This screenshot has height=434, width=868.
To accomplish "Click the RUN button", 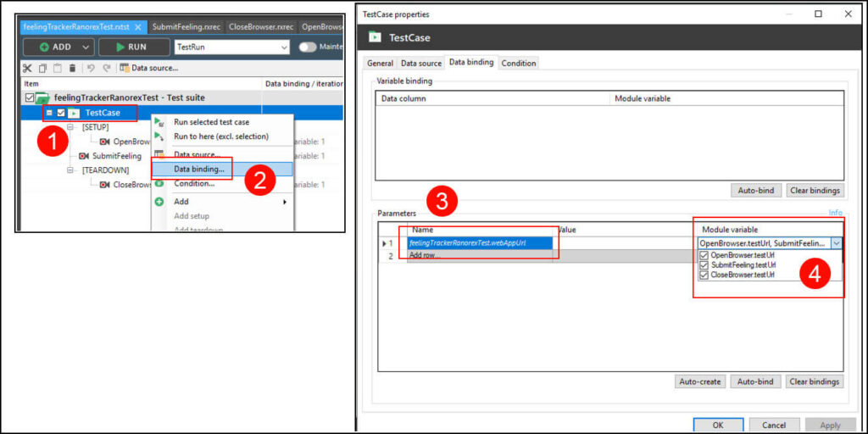I will point(135,47).
